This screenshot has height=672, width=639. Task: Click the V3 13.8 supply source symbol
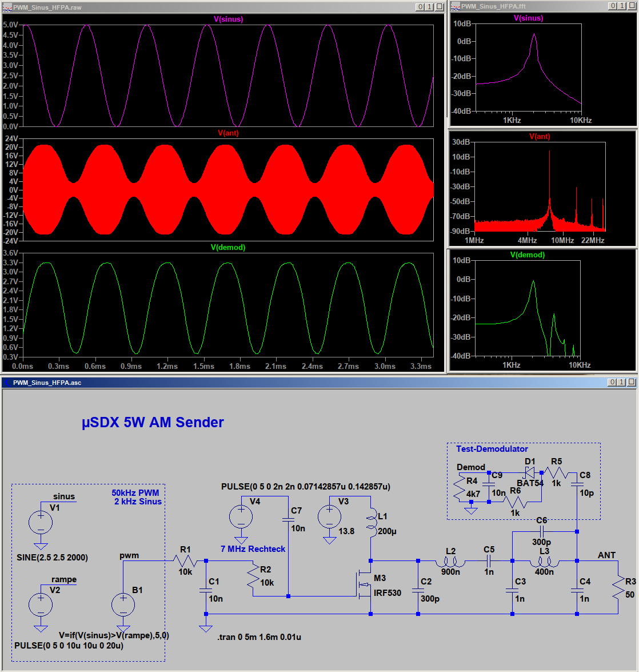pos(330,517)
